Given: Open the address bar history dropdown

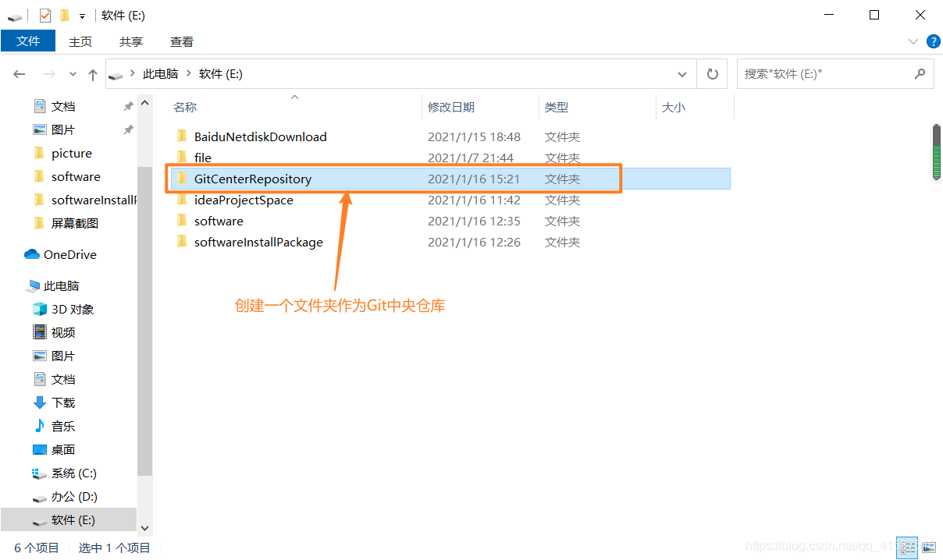Looking at the screenshot, I should click(683, 74).
